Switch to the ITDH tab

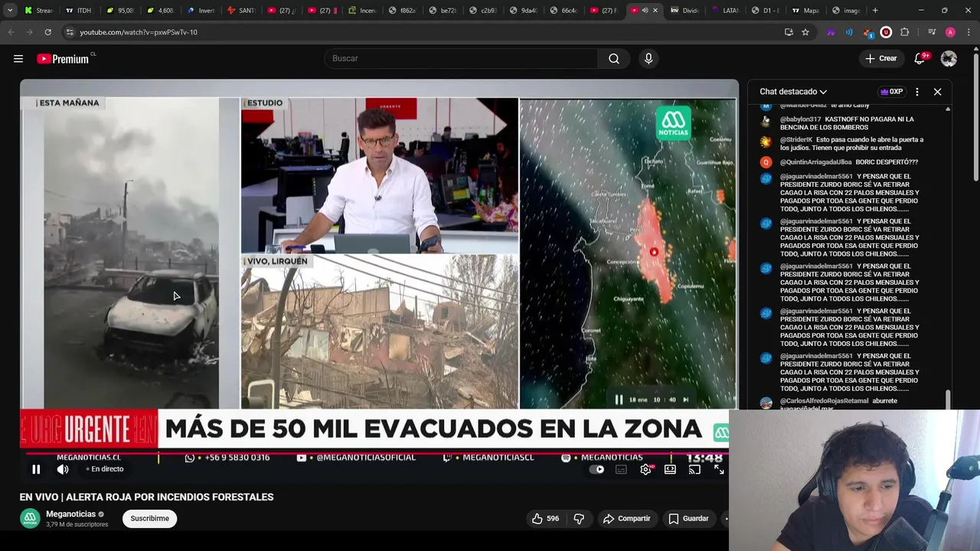pos(78,11)
